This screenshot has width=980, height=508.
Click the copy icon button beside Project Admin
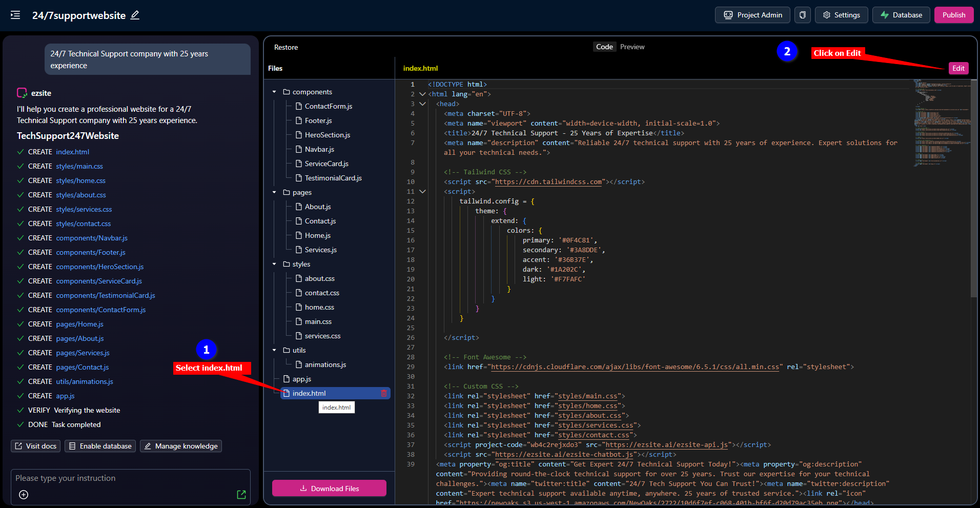click(803, 15)
